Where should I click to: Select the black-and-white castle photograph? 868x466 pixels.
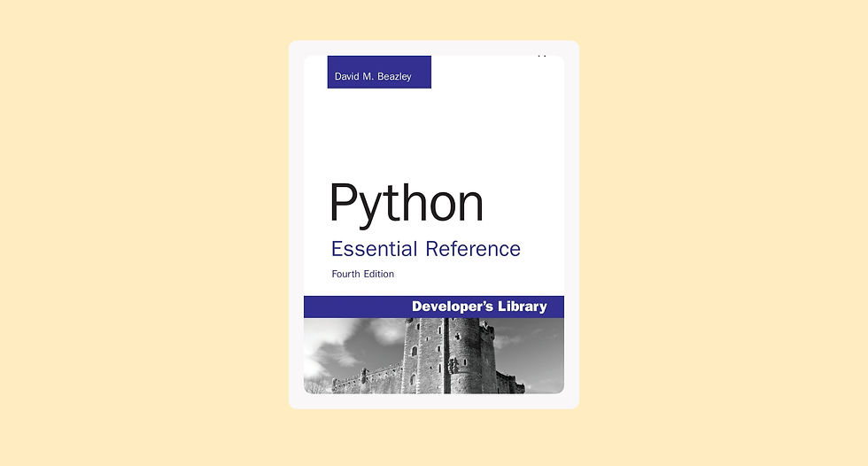click(x=433, y=356)
